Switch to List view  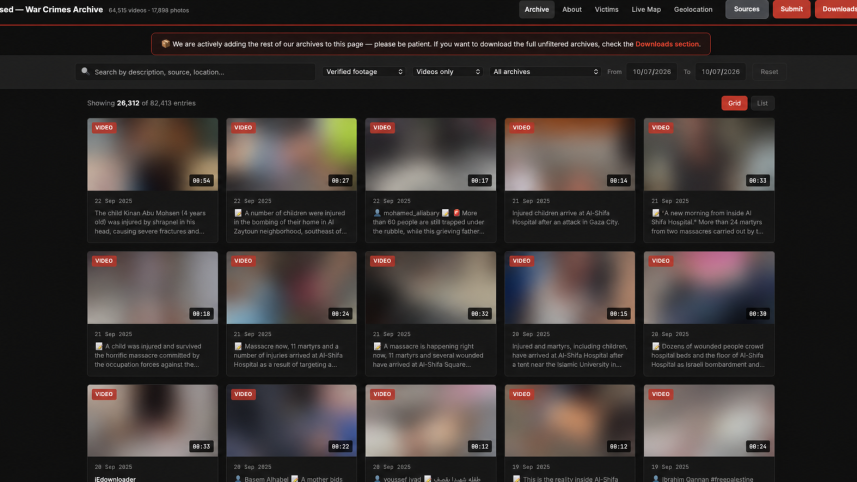click(762, 103)
